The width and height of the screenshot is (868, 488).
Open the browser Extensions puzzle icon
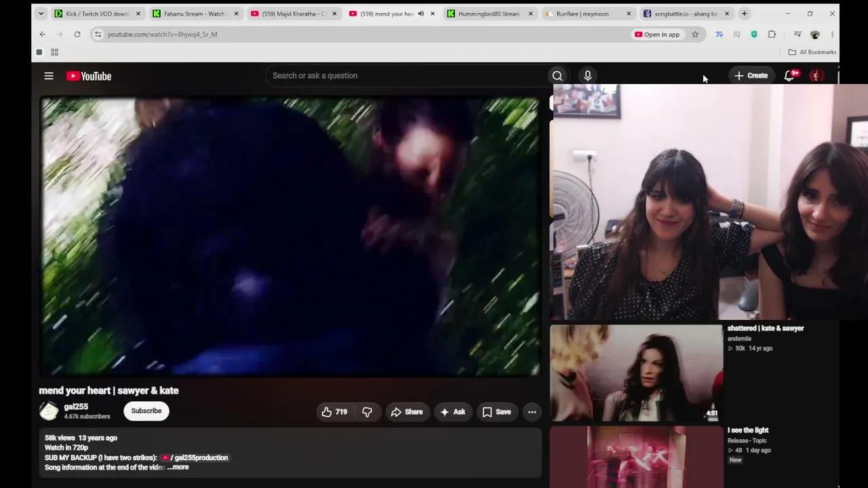tap(772, 34)
